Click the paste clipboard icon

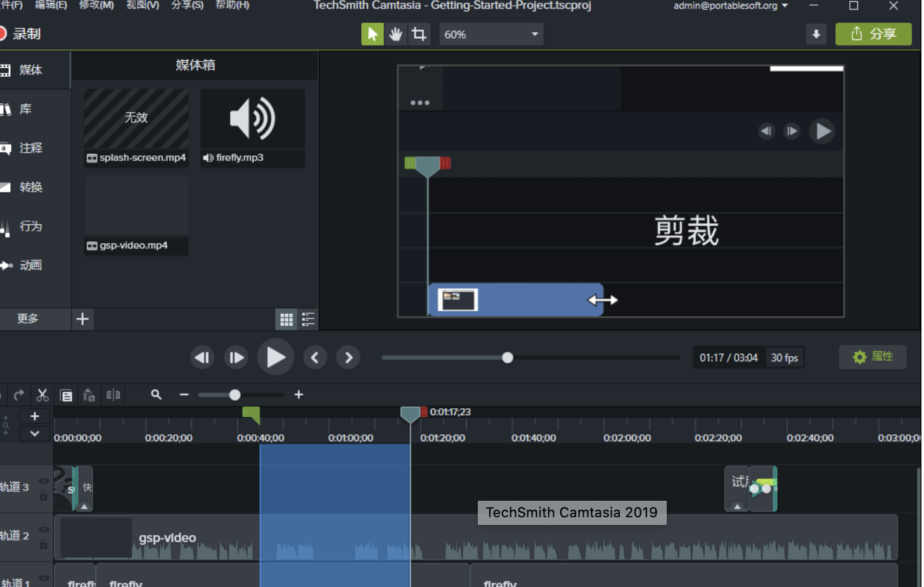89,396
